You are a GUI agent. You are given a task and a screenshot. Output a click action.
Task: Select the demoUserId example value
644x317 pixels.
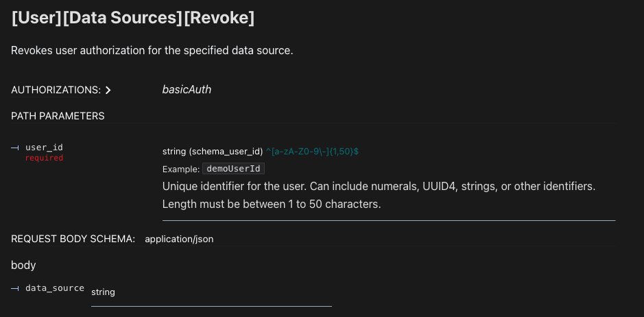(234, 169)
